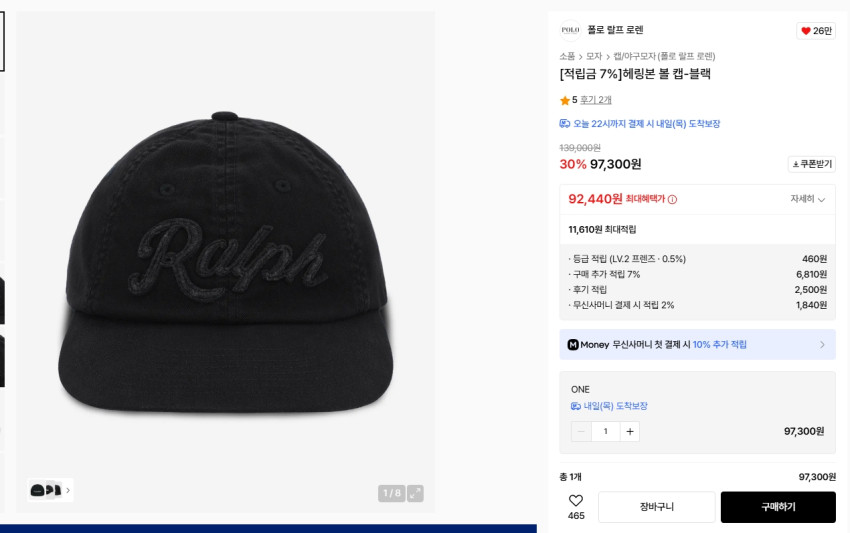
Task: Add product to wishlist via heart icon
Action: (576, 500)
